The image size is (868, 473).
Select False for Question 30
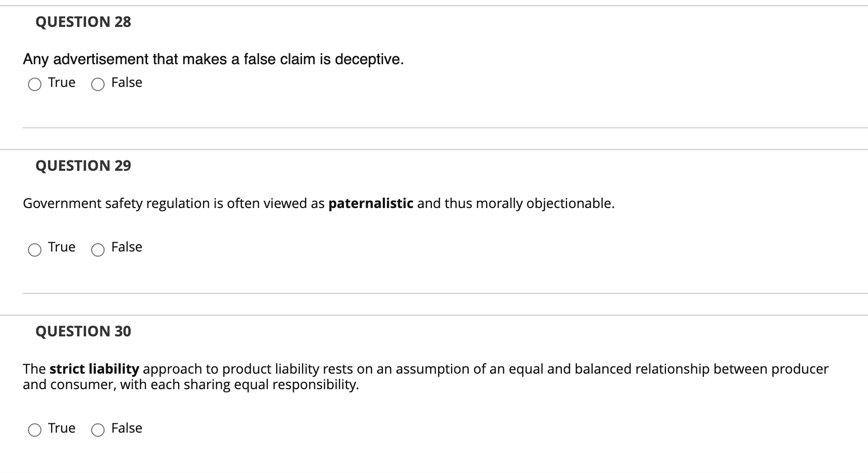[x=97, y=430]
